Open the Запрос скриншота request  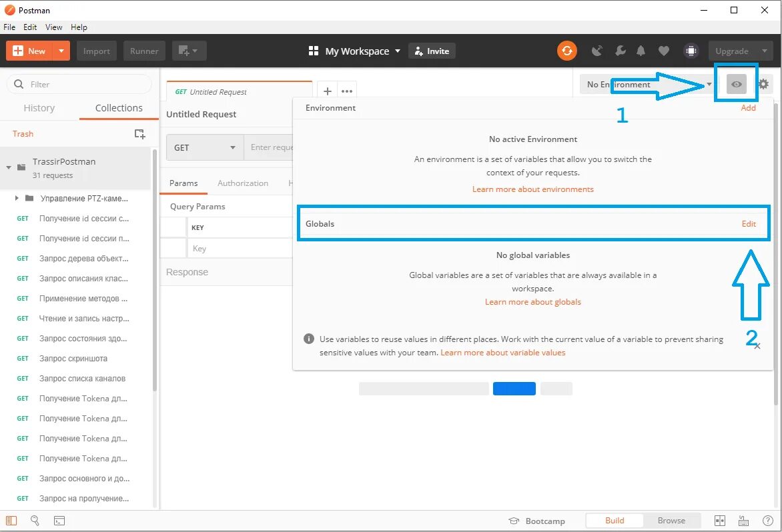click(73, 358)
